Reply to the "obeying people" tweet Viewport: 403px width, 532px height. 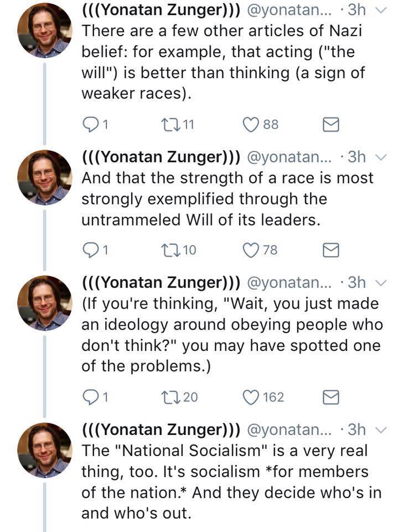click(x=89, y=397)
